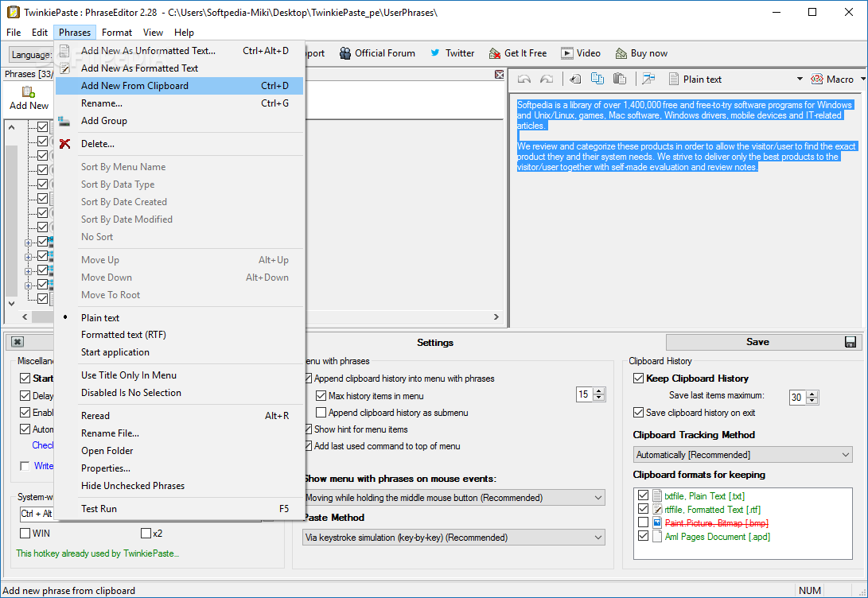Open the View menu
868x598 pixels.
click(153, 32)
